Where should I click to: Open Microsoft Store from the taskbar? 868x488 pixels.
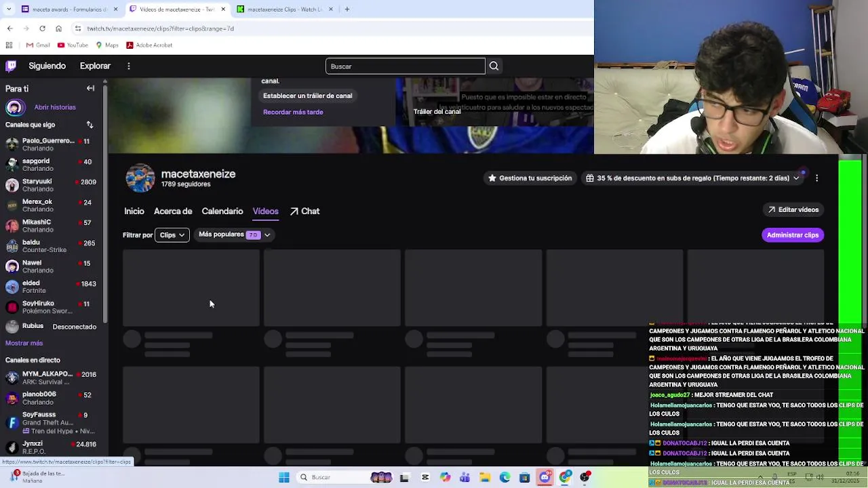point(524,477)
